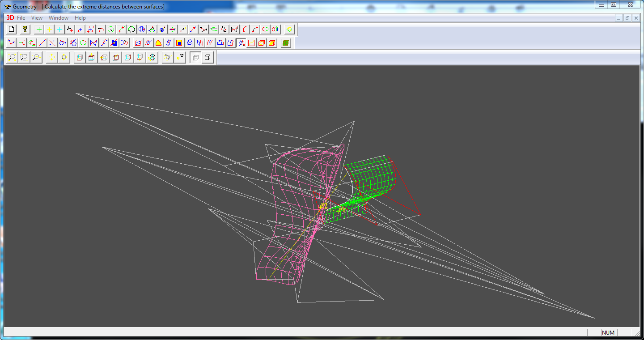Toggle the pressed grey wireframe cube mode

(x=196, y=57)
